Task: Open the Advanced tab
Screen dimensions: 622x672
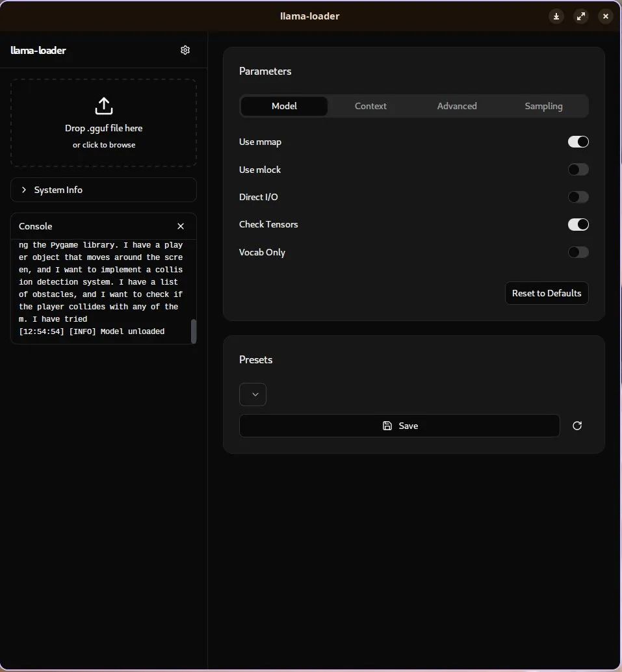Action: click(457, 106)
